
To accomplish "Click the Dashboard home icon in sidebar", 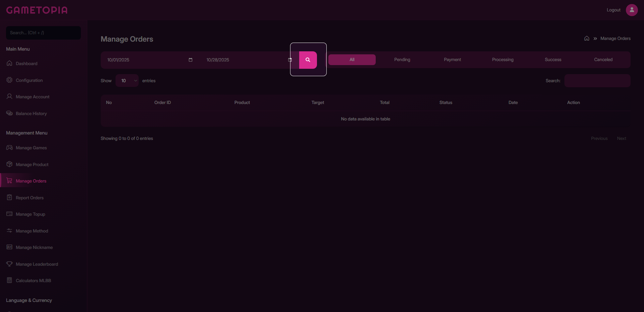I will pos(9,63).
